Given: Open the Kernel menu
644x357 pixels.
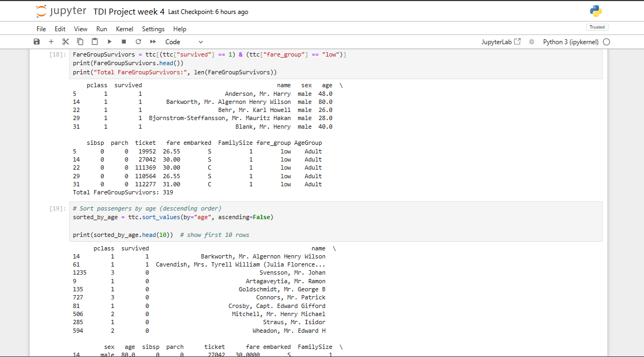Looking at the screenshot, I should pyautogui.click(x=124, y=29).
